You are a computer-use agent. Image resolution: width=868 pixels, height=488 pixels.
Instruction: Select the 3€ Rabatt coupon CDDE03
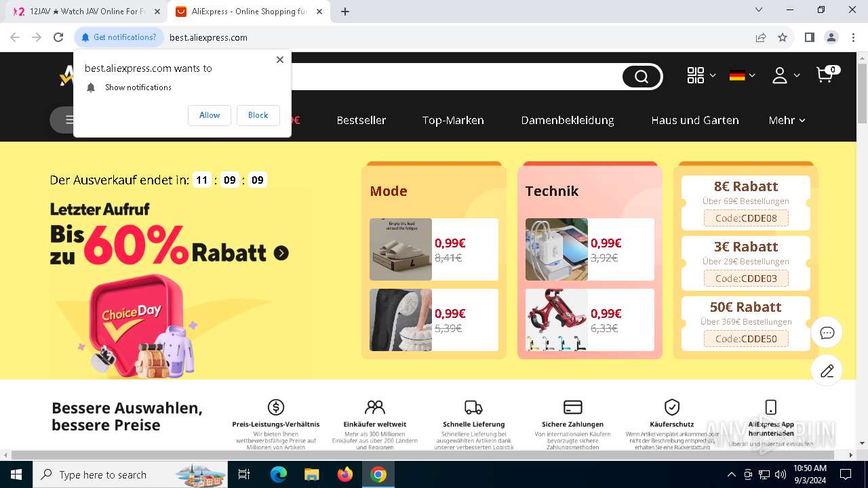coord(746,263)
